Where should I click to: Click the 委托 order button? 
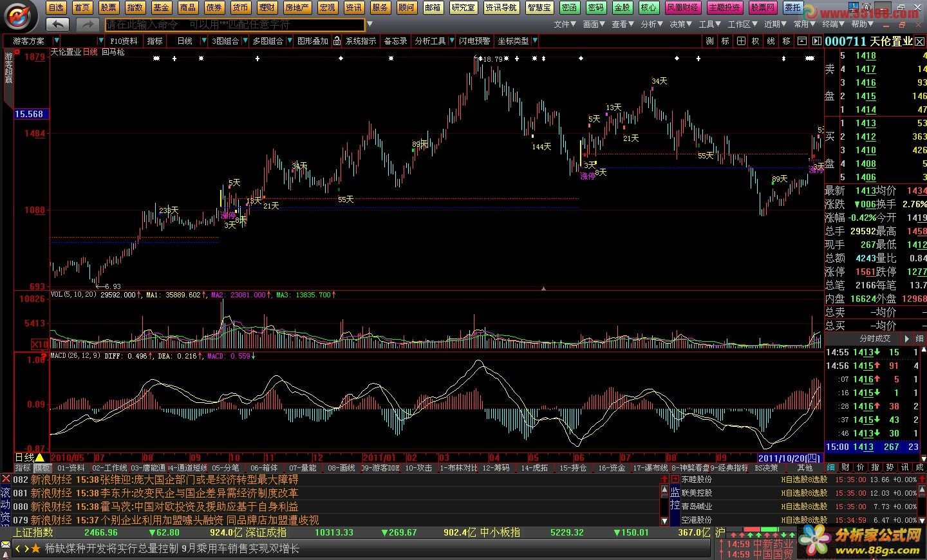(x=792, y=8)
